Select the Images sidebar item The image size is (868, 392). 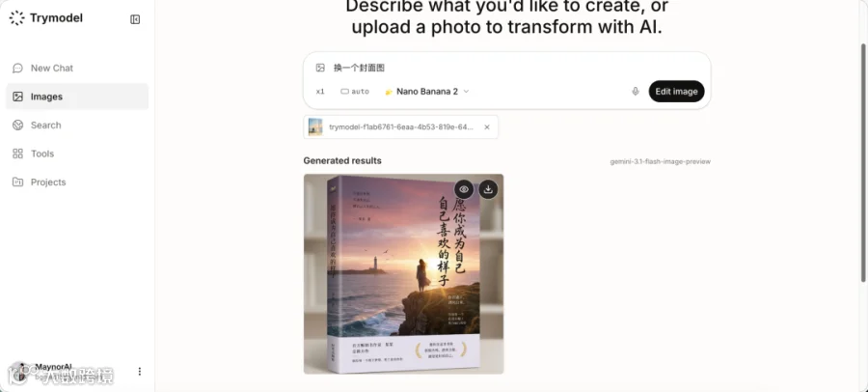click(x=77, y=97)
